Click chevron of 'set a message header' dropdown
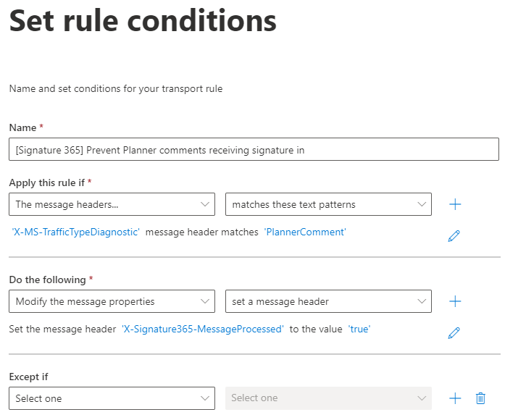The height and width of the screenshot is (420, 526). coord(422,301)
